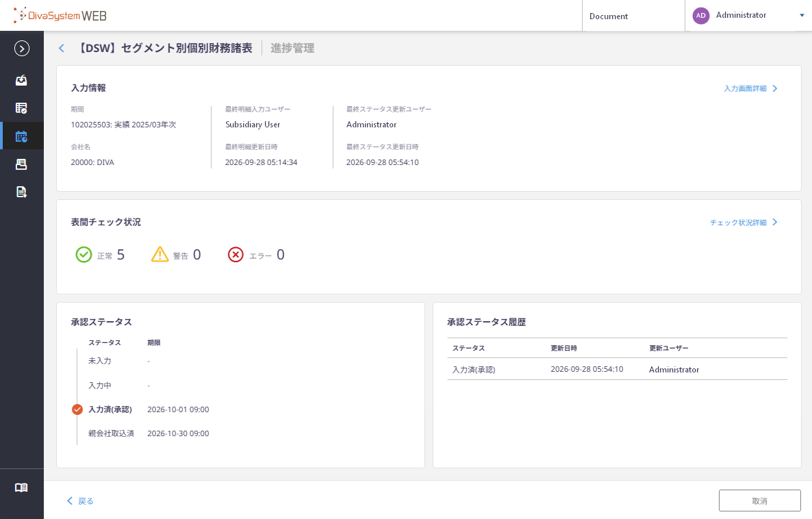Open the printer-form sidebar icon

[21, 164]
